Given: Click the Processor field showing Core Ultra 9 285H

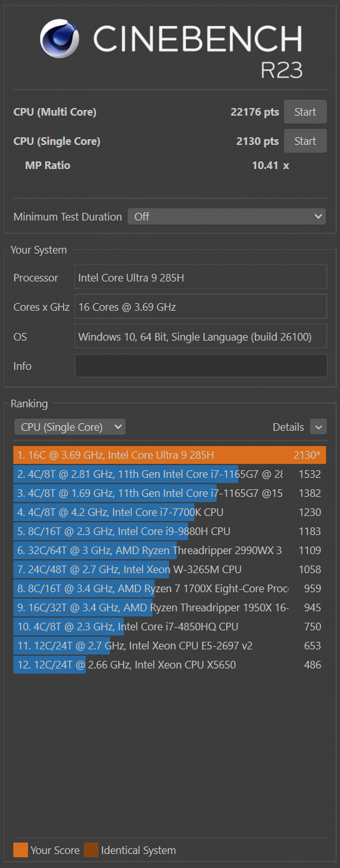Looking at the screenshot, I should (201, 277).
